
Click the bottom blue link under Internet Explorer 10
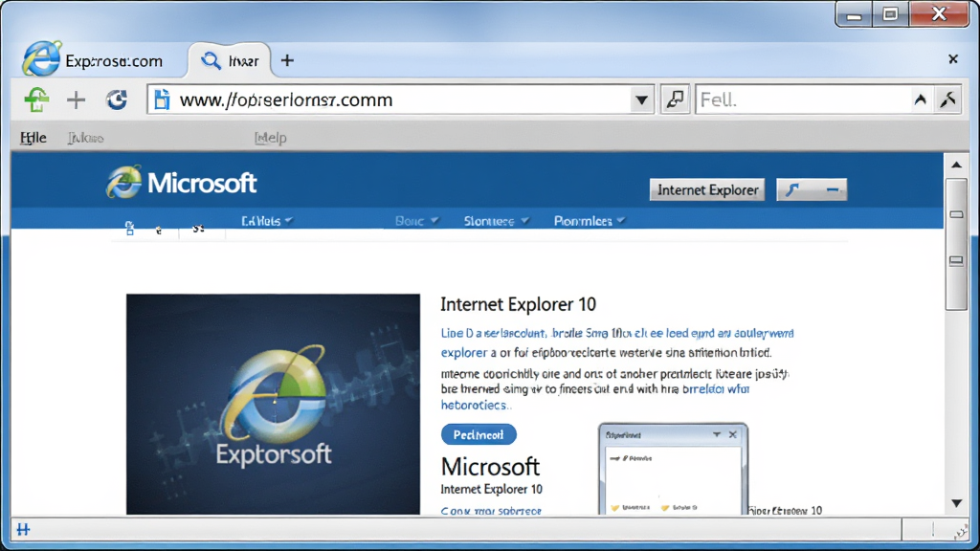click(x=491, y=511)
